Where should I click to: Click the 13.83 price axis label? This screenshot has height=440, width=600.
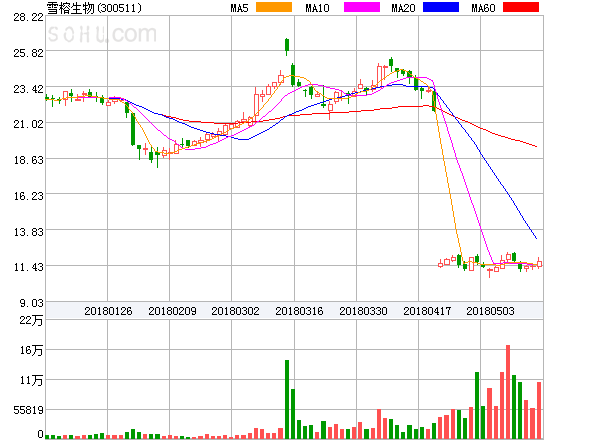click(x=28, y=232)
